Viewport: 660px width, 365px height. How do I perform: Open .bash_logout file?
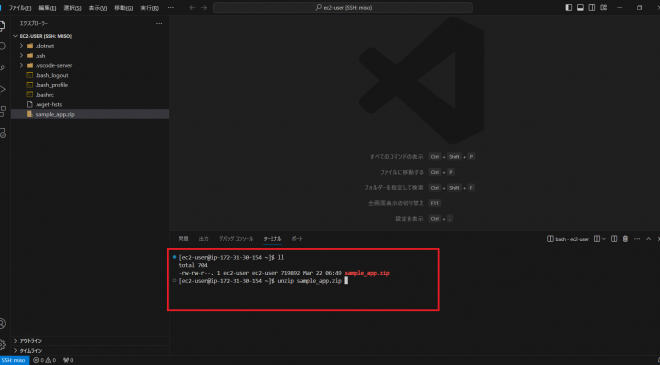[x=90, y=75]
